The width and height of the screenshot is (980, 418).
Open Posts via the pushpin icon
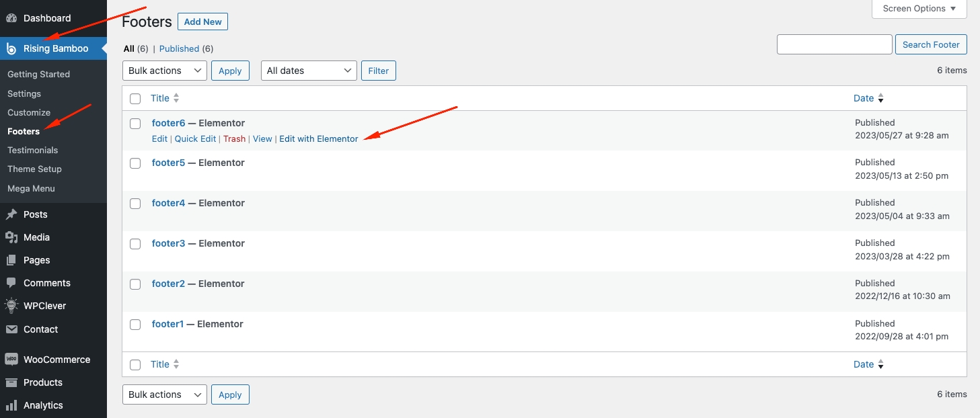tap(11, 214)
